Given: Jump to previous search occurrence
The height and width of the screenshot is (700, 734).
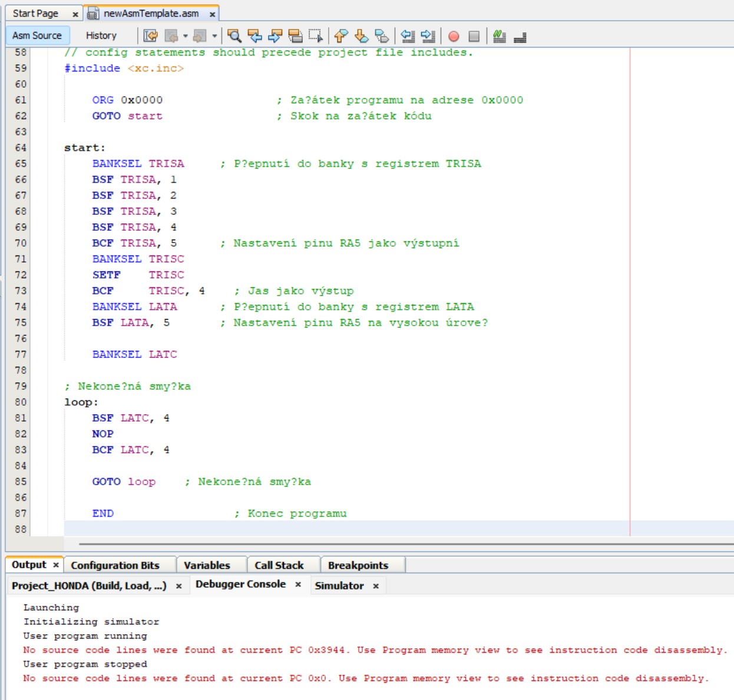Looking at the screenshot, I should (254, 36).
